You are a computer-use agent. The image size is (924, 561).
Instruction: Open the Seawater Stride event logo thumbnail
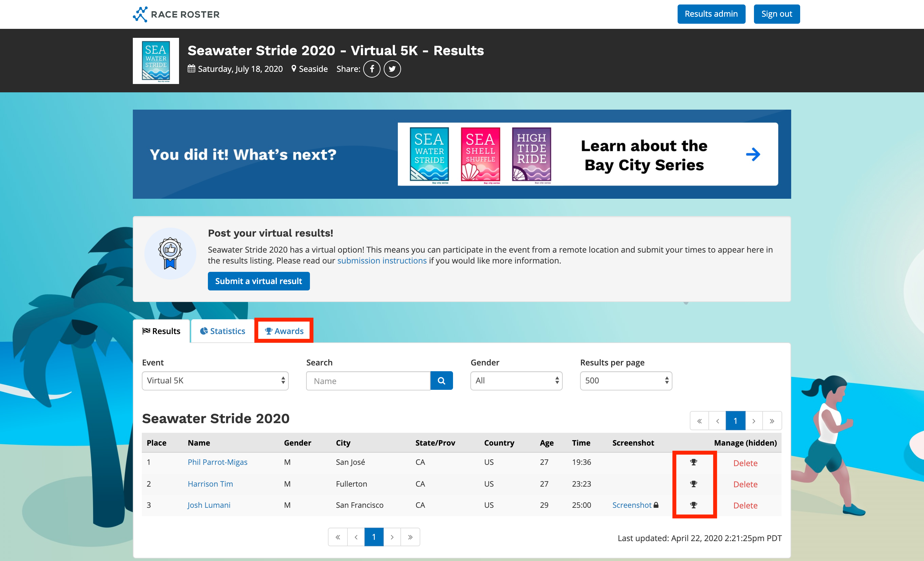coord(156,61)
